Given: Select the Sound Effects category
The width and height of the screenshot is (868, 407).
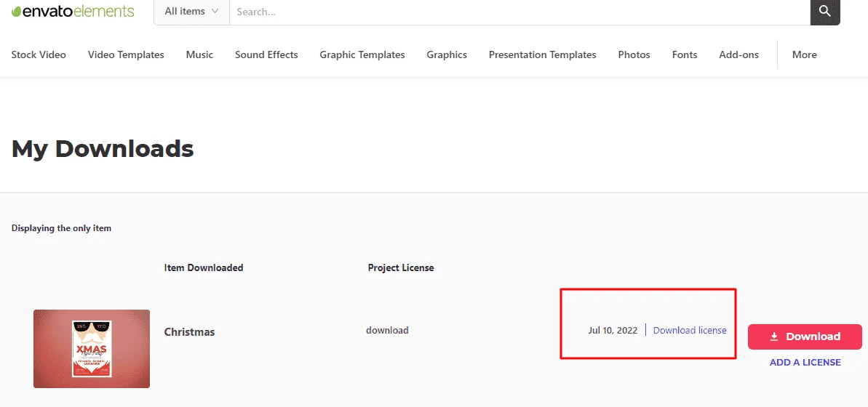Looking at the screenshot, I should [266, 55].
